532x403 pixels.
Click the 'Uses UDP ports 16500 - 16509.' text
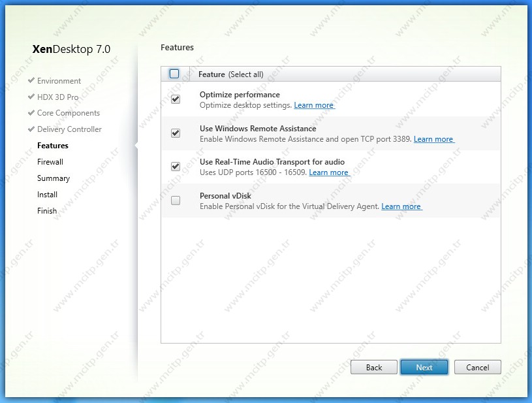point(253,172)
